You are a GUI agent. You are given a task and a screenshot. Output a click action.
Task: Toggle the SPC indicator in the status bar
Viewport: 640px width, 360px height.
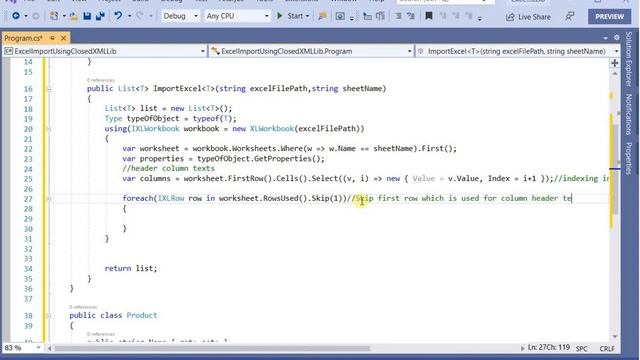(x=582, y=349)
